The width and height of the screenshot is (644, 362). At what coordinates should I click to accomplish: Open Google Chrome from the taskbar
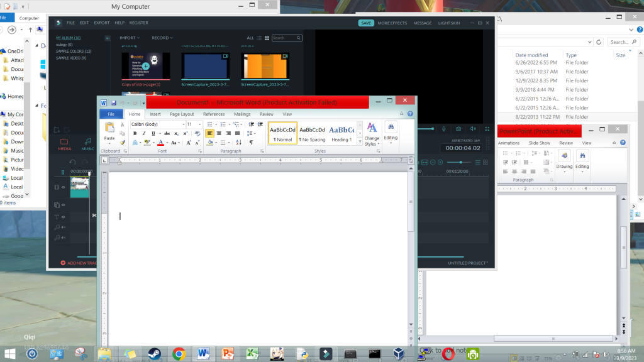point(179,354)
